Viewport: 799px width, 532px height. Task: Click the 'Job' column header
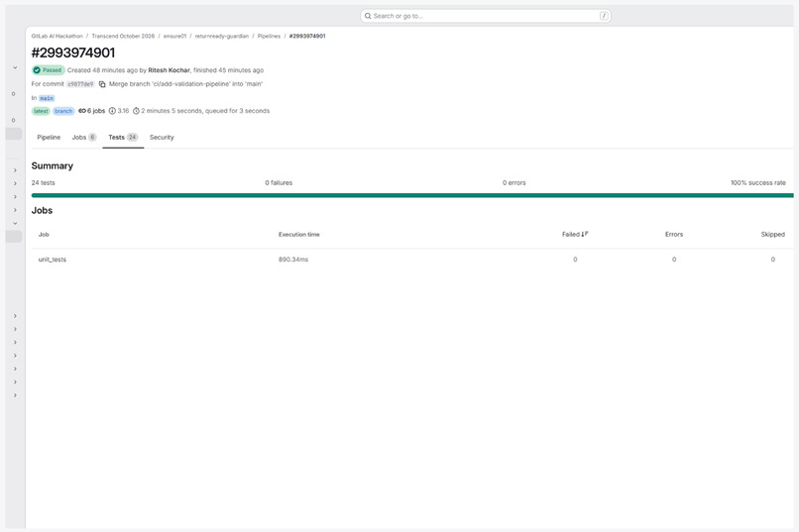coord(44,235)
